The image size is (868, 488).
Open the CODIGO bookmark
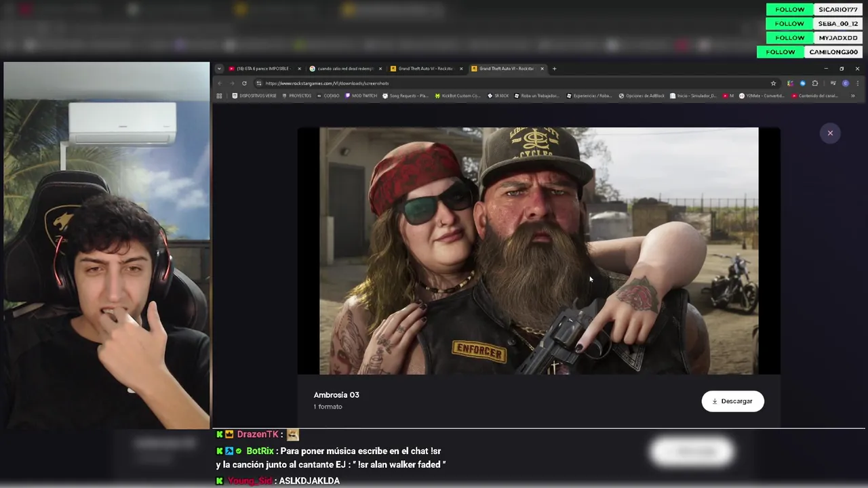click(x=328, y=96)
